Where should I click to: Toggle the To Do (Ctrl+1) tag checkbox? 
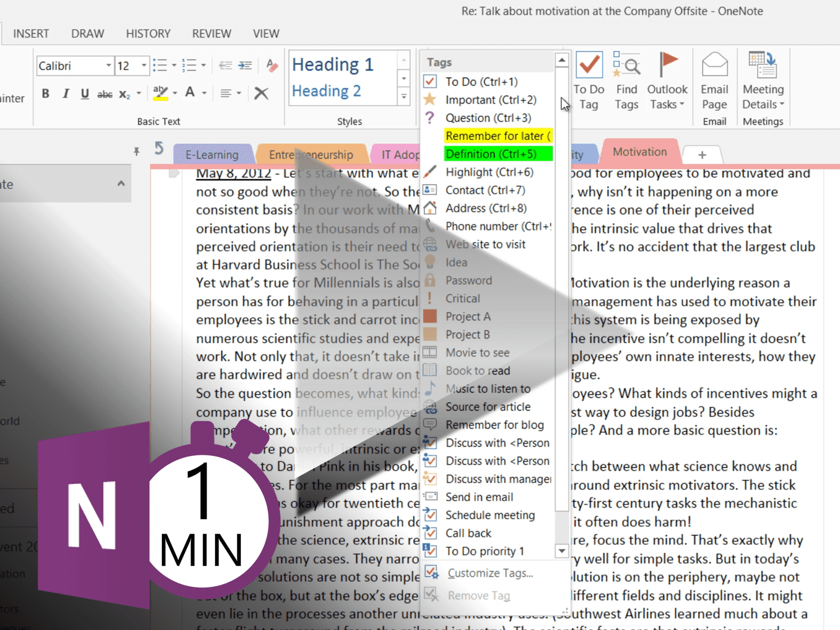coord(430,82)
